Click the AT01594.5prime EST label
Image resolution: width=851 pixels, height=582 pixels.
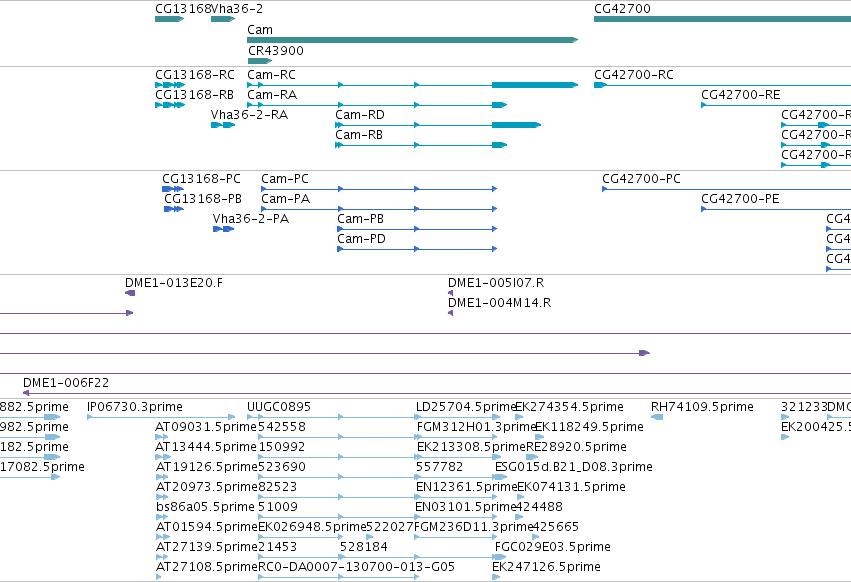[206, 528]
